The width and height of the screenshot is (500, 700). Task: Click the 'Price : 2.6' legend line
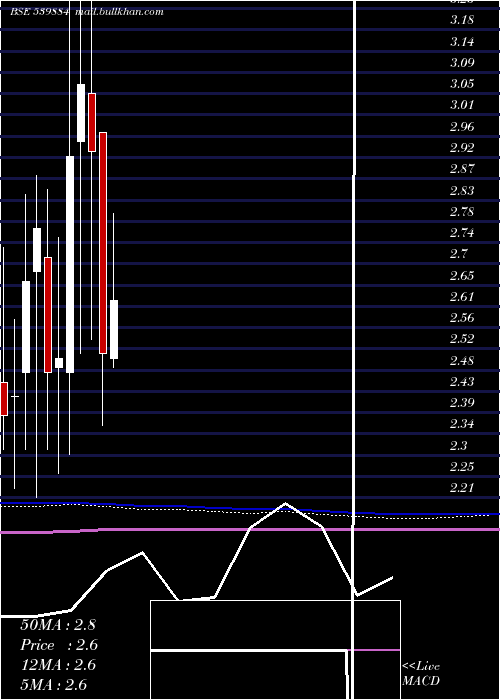tap(59, 645)
